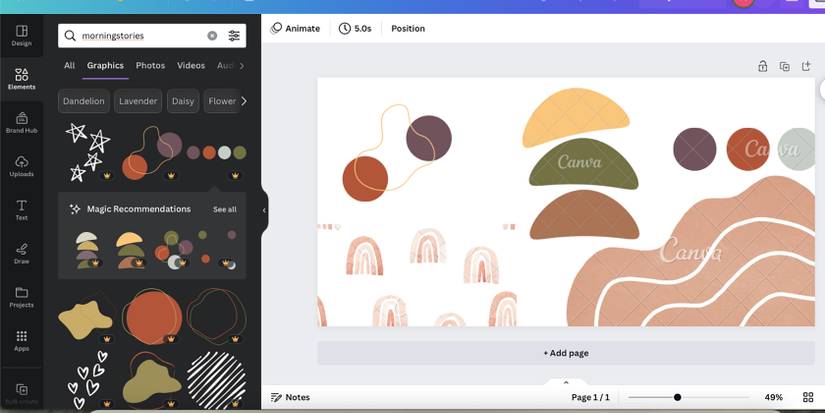Add the scattered dots recommendation
The height and width of the screenshot is (413, 825).
[x=217, y=250]
